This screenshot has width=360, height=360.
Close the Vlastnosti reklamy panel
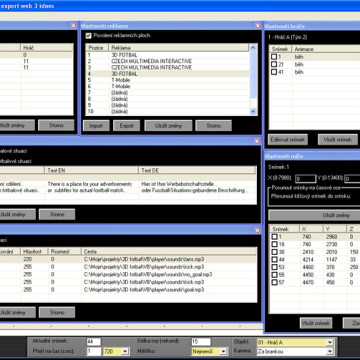click(x=258, y=26)
